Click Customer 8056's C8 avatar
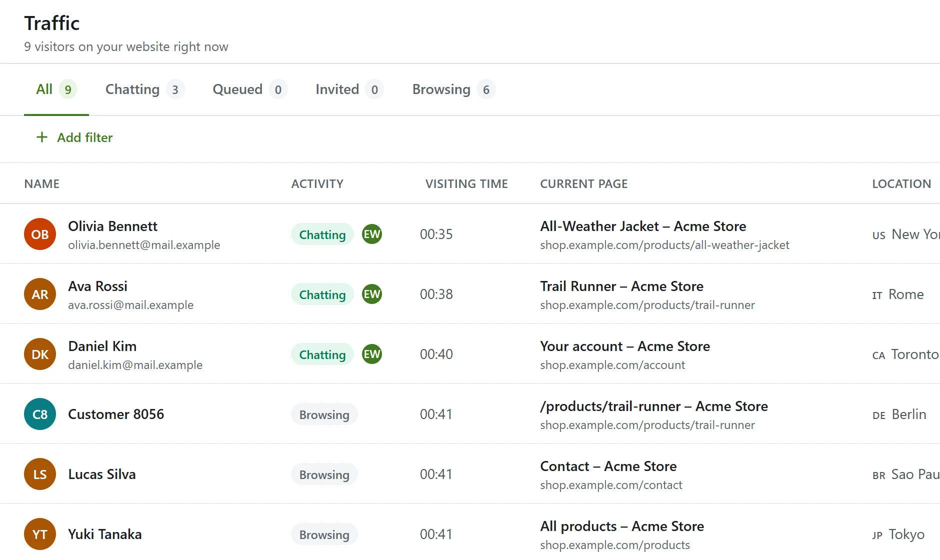This screenshot has height=560, width=940. [40, 414]
